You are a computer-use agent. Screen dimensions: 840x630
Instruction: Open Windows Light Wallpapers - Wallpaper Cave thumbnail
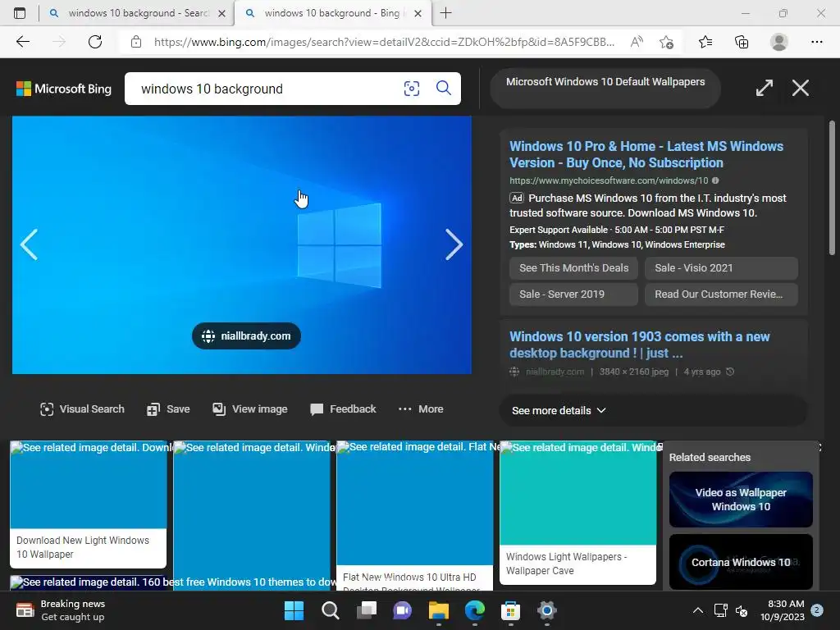578,513
